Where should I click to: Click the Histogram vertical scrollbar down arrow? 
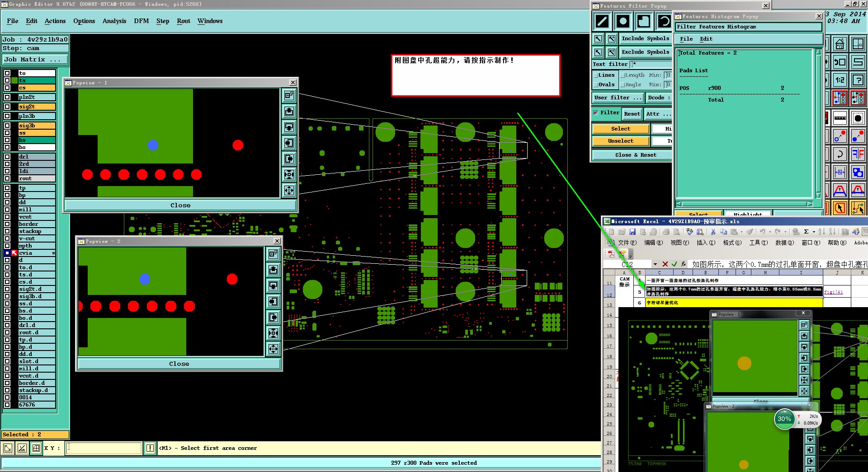click(818, 195)
